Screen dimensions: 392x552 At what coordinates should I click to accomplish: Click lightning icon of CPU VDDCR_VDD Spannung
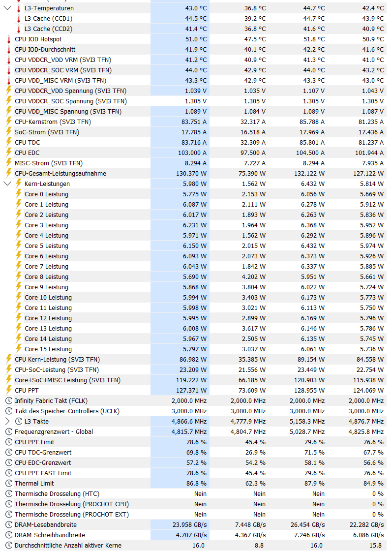(9, 91)
